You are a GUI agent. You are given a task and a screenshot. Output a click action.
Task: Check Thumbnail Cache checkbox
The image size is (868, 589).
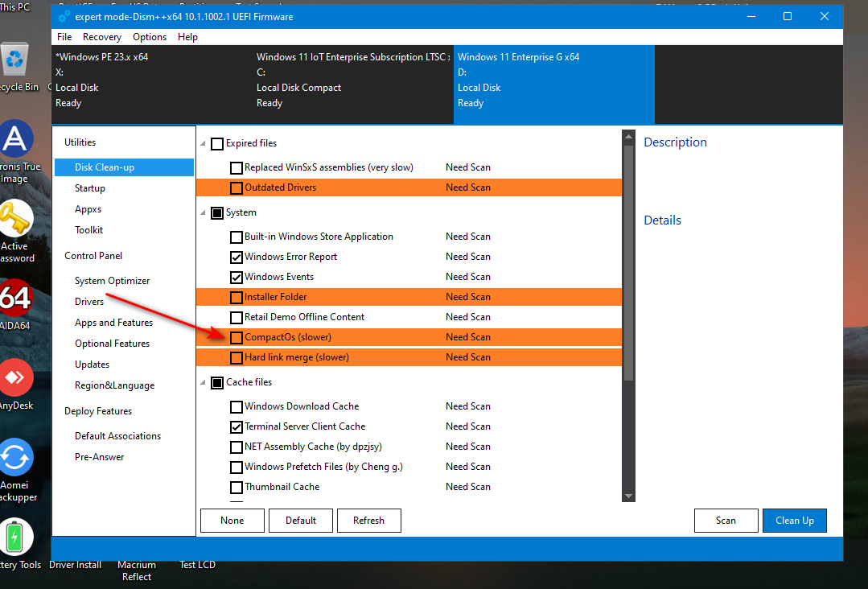point(237,487)
